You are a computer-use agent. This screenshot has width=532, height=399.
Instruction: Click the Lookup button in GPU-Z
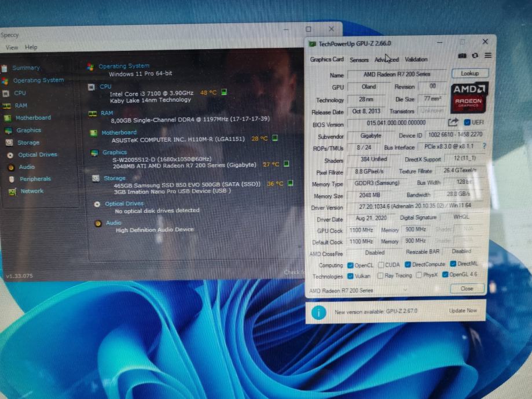point(470,73)
